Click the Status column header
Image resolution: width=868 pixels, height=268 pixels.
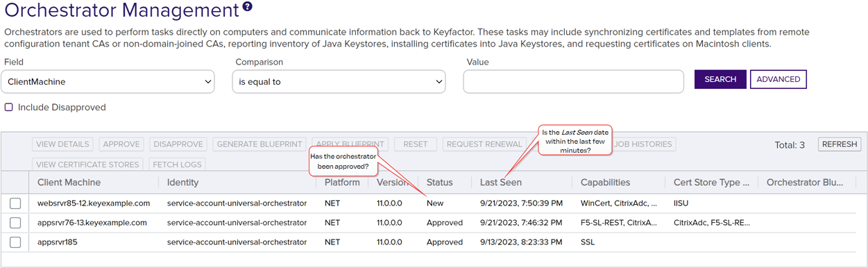point(439,183)
